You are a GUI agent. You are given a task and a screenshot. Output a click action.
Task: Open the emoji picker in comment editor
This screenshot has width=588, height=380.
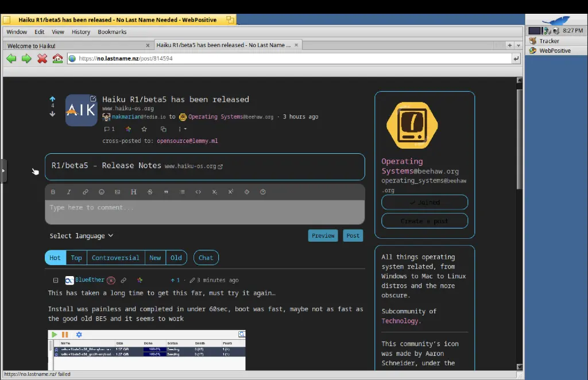[101, 192]
